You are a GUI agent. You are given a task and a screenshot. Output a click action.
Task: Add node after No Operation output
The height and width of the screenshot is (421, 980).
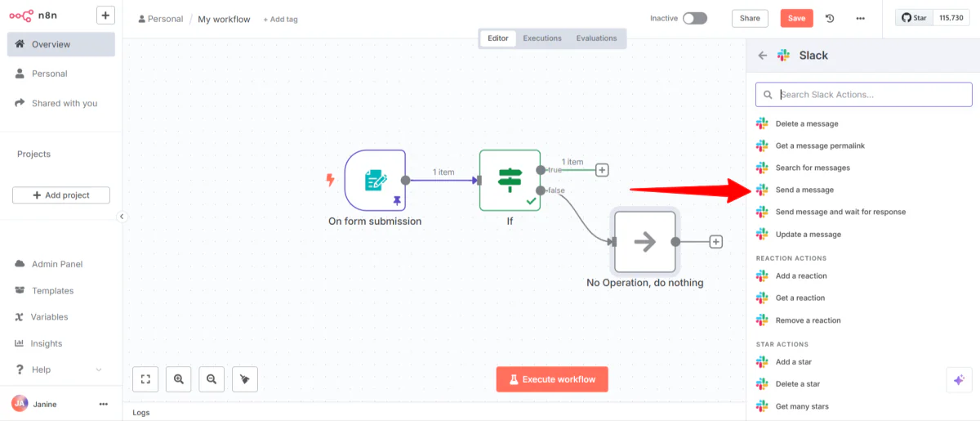[716, 242]
